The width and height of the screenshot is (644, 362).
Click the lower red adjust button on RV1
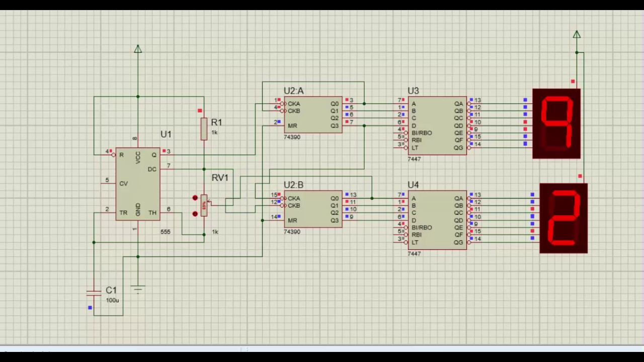[195, 214]
